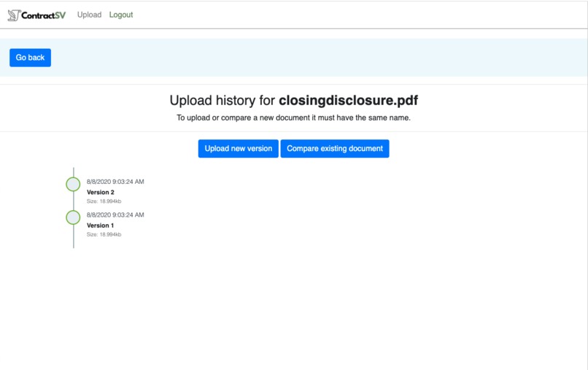Click the size text under Version 1
Screen dimensions: 588x370
(104, 234)
